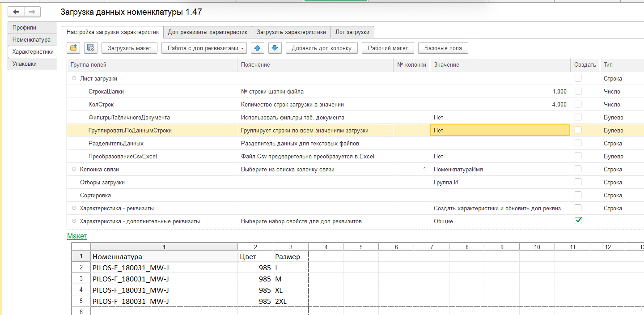Open the Макет link

77,236
